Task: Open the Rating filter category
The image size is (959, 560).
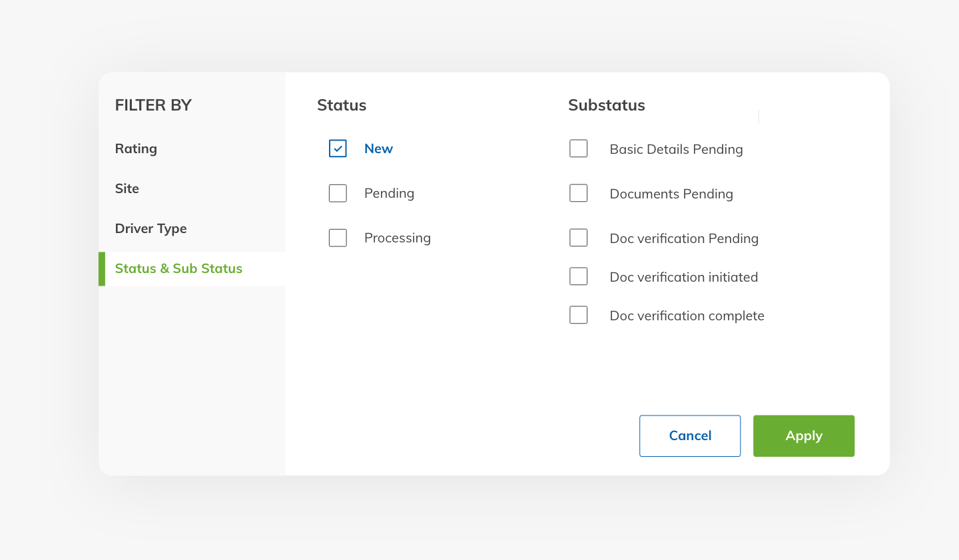Action: 136,148
